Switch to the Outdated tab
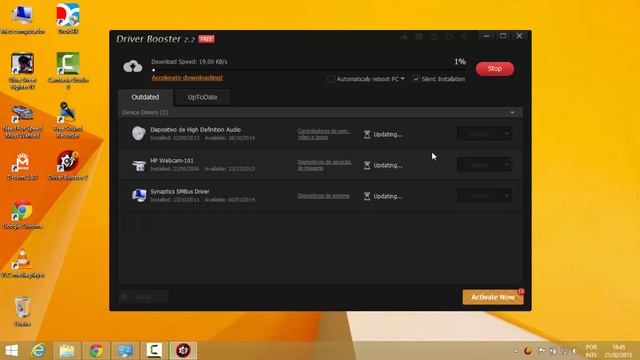The height and width of the screenshot is (360, 640). (145, 97)
